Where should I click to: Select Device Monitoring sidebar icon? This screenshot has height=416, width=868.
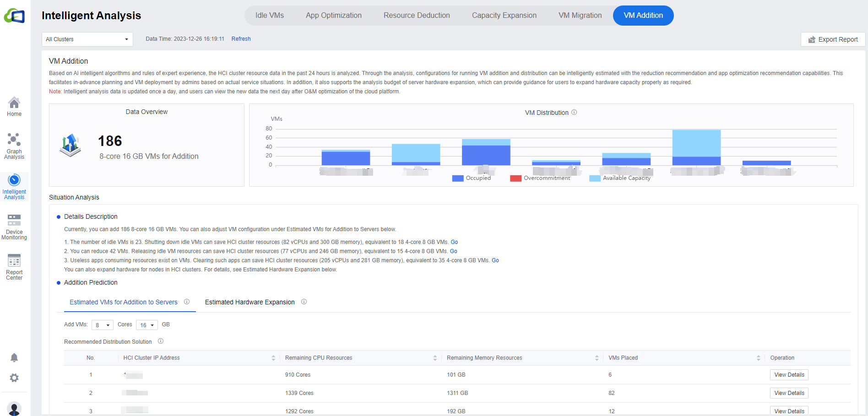[x=14, y=227]
